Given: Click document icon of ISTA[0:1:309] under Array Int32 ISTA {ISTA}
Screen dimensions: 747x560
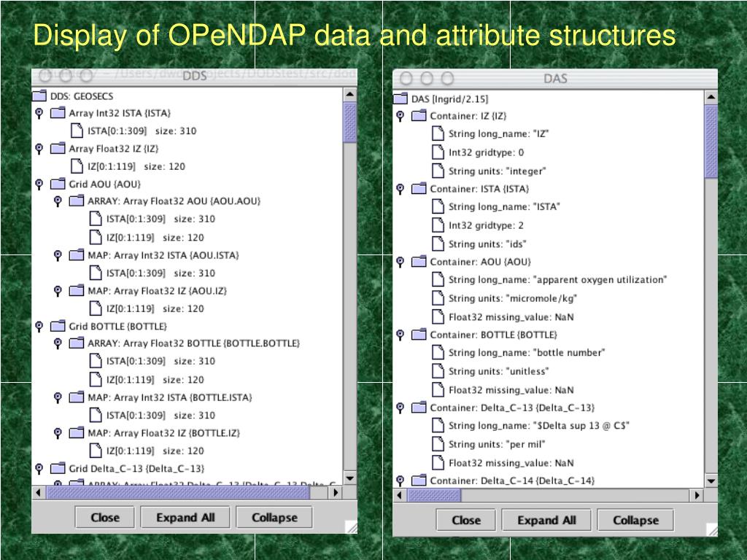Looking at the screenshot, I should tap(77, 131).
